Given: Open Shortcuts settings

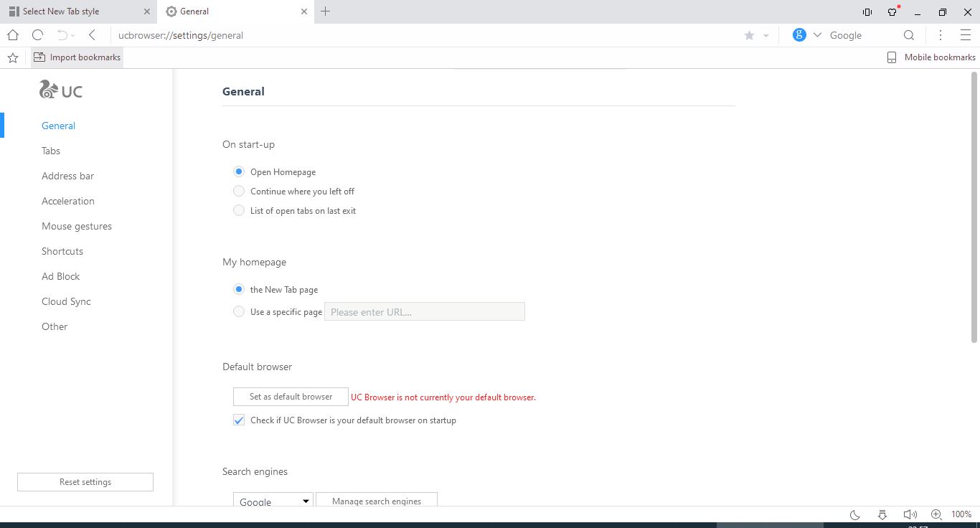Looking at the screenshot, I should (62, 251).
